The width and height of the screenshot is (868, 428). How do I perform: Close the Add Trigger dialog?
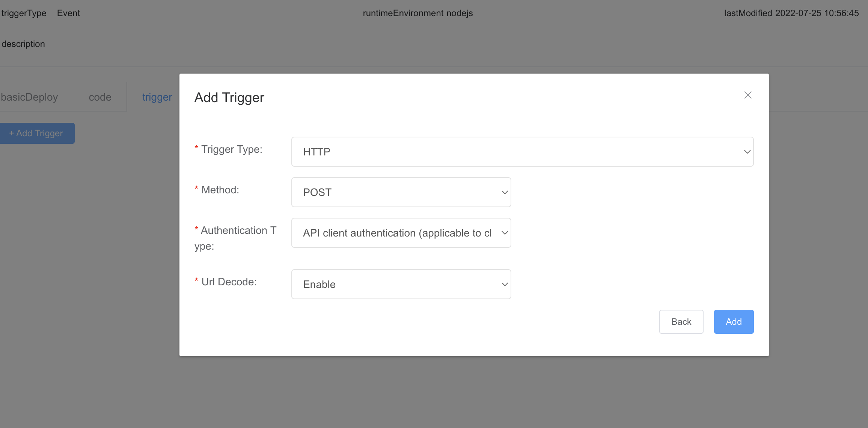click(747, 95)
